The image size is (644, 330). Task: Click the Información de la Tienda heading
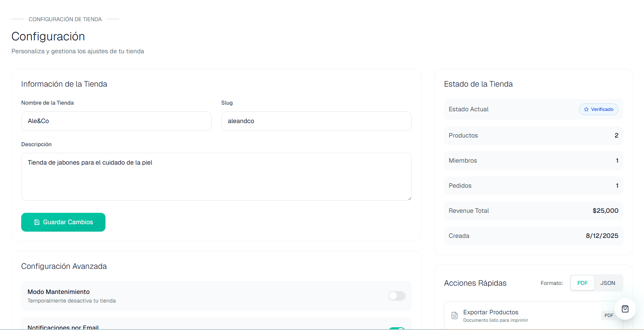point(64,84)
